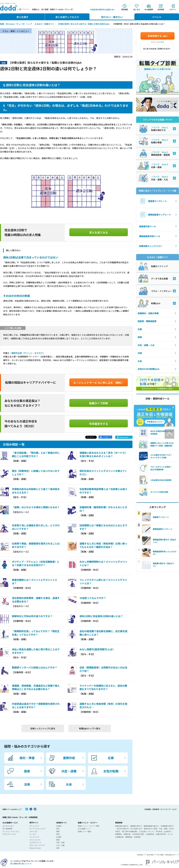This screenshot has height=868, width=179.
Task: Switch to 知りたい・聞きたい tab
Action: point(112,17)
